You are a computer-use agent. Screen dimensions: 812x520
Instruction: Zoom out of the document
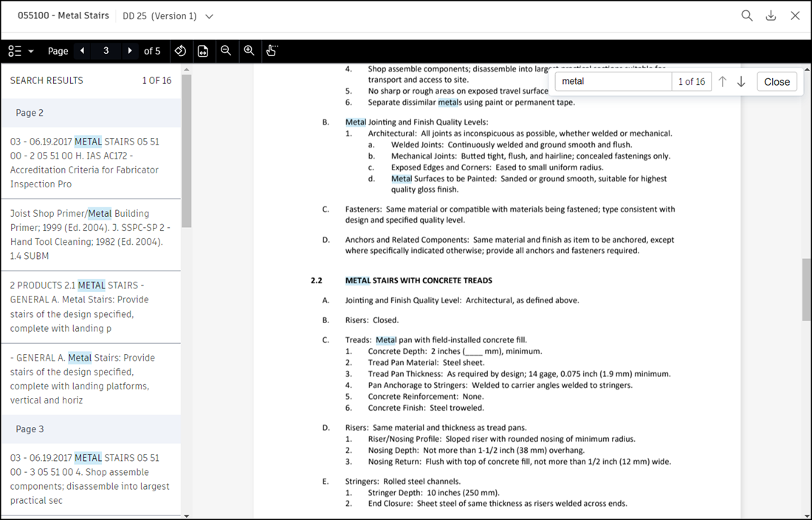pyautogui.click(x=226, y=51)
